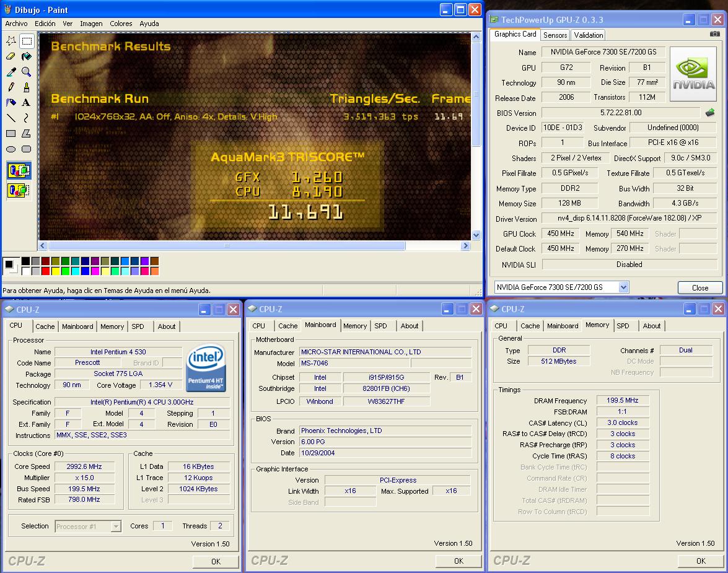
Task: Select the Pick Color eyedropper tool
Action: pyautogui.click(x=11, y=71)
